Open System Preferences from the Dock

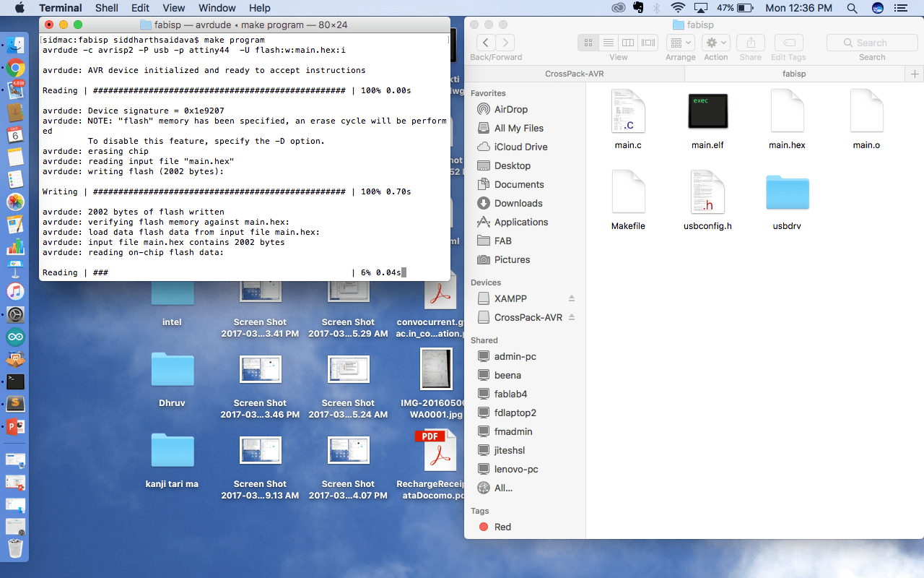pos(15,314)
